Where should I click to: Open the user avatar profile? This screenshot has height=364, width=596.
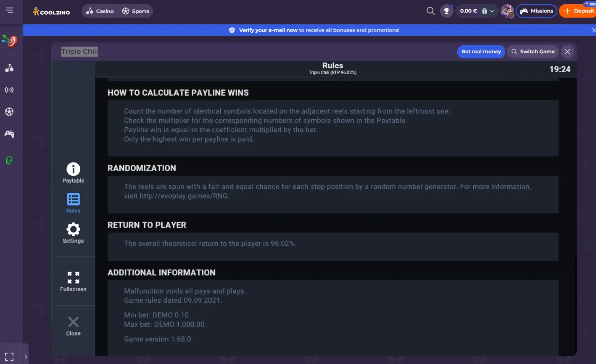[x=507, y=11]
